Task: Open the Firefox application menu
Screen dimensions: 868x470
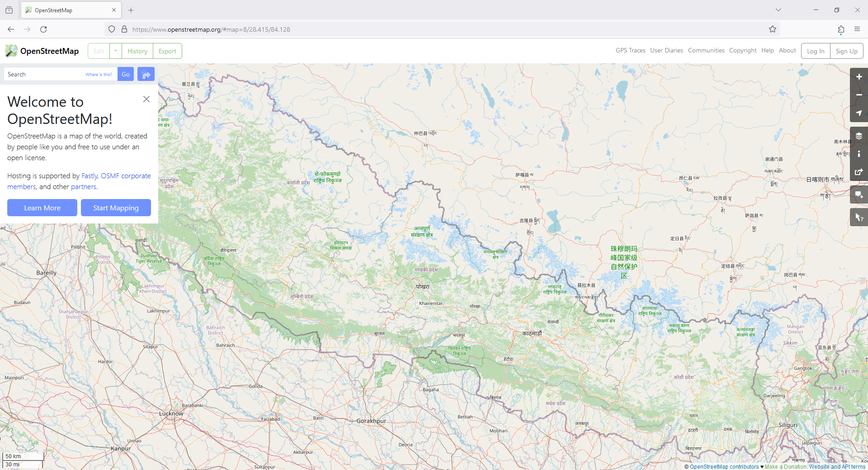Action: pos(857,29)
